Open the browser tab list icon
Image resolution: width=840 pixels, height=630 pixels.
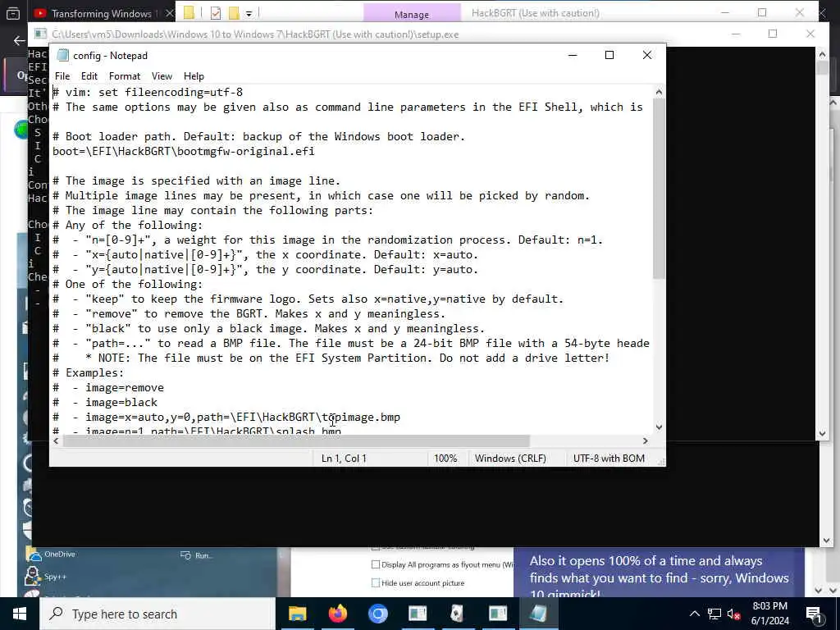13,13
